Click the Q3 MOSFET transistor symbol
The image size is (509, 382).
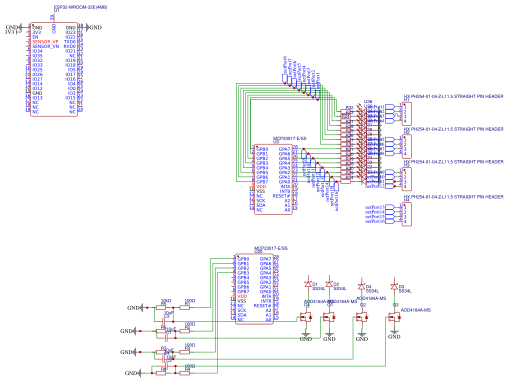[x=394, y=317]
